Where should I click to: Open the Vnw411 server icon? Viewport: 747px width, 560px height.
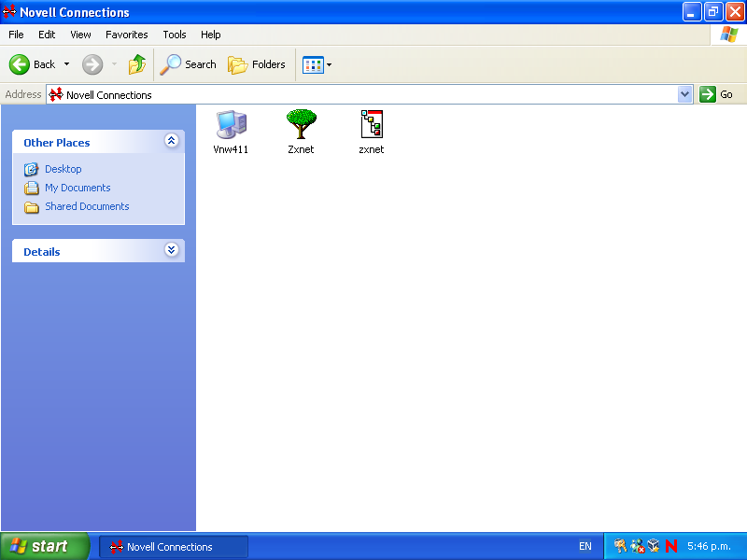pos(231,124)
